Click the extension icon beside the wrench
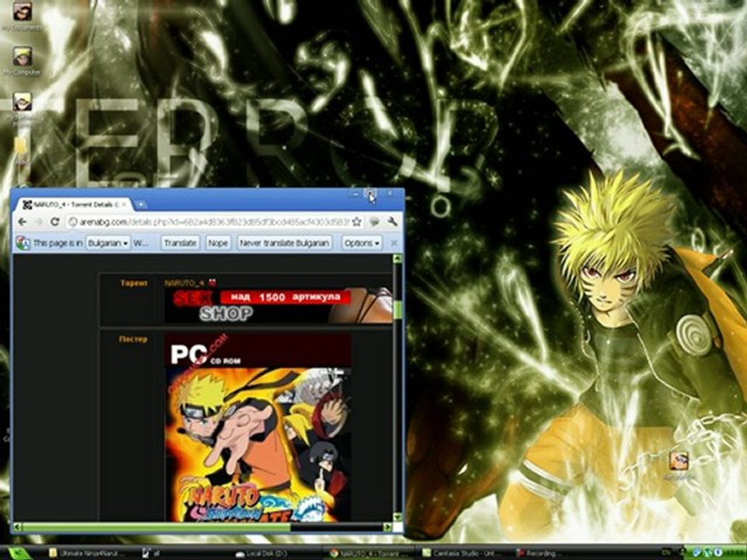 375,222
